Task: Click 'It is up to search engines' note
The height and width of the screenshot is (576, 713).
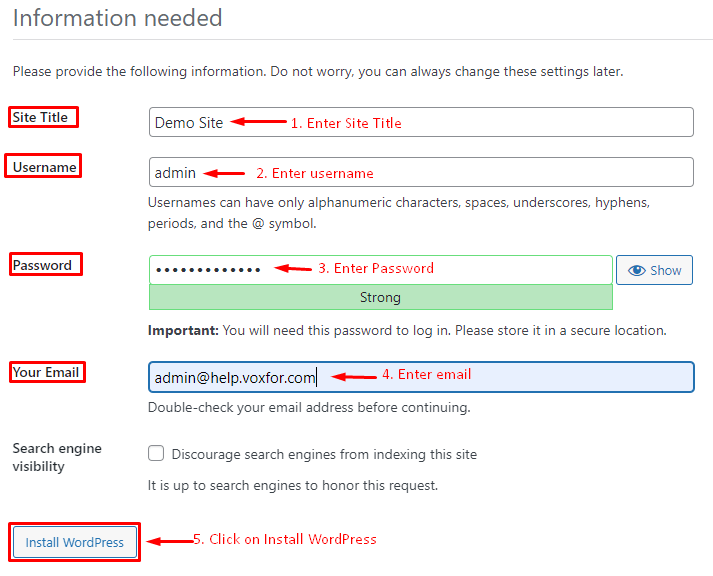Action: pos(293,486)
